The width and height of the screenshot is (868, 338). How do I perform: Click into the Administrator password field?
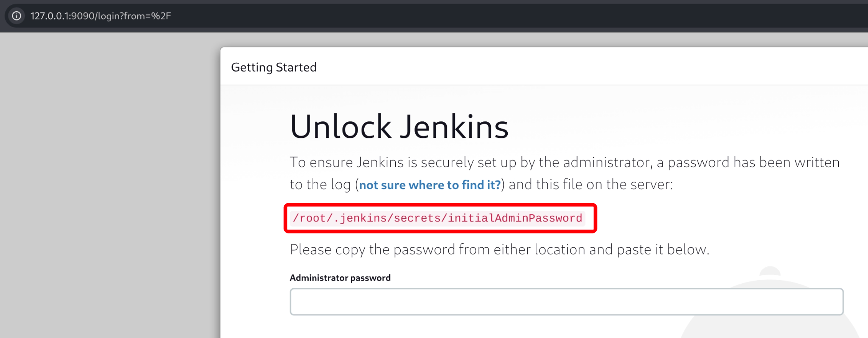pyautogui.click(x=566, y=302)
